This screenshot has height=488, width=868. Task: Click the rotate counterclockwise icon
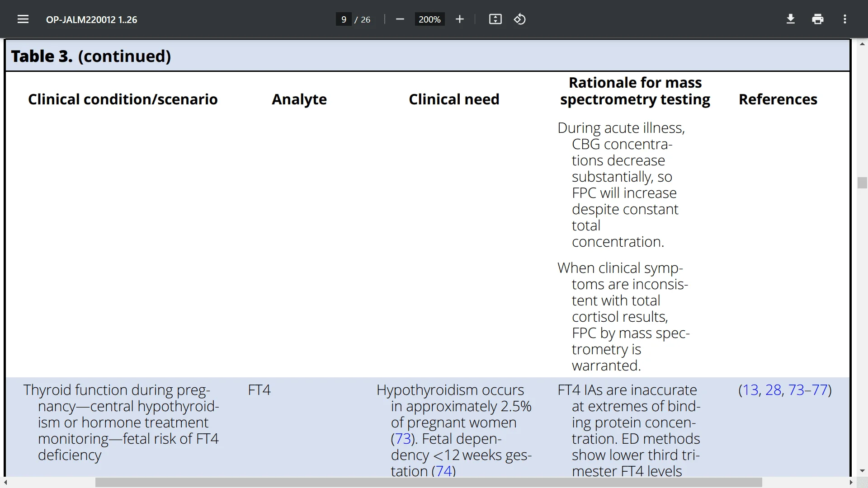(x=519, y=19)
